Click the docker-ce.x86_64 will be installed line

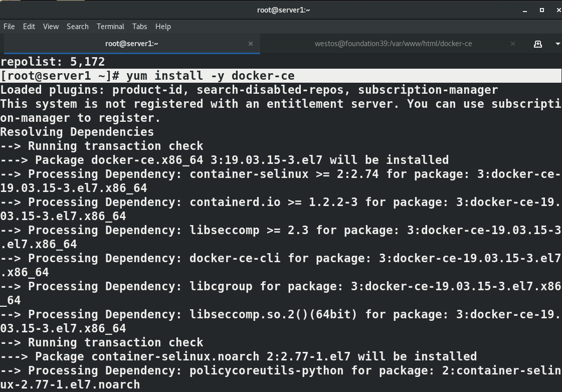tap(225, 160)
